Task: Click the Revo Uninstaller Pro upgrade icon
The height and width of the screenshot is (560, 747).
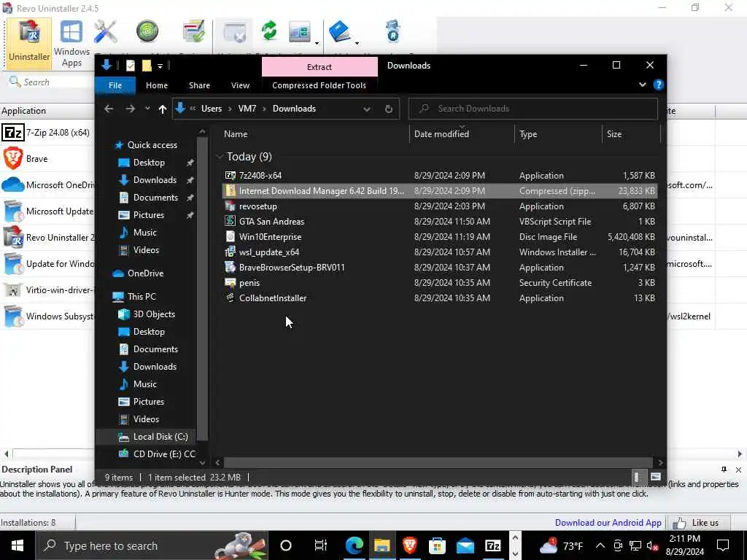Action: click(393, 31)
